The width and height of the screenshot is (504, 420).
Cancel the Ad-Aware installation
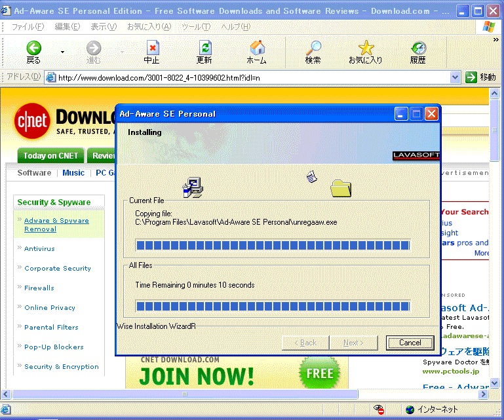410,343
